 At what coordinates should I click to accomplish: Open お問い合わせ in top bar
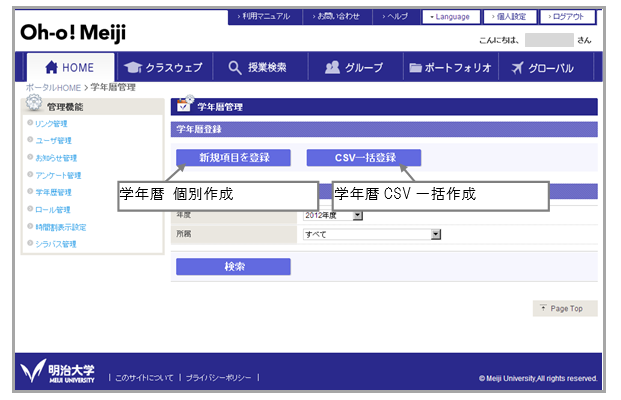pyautogui.click(x=336, y=17)
